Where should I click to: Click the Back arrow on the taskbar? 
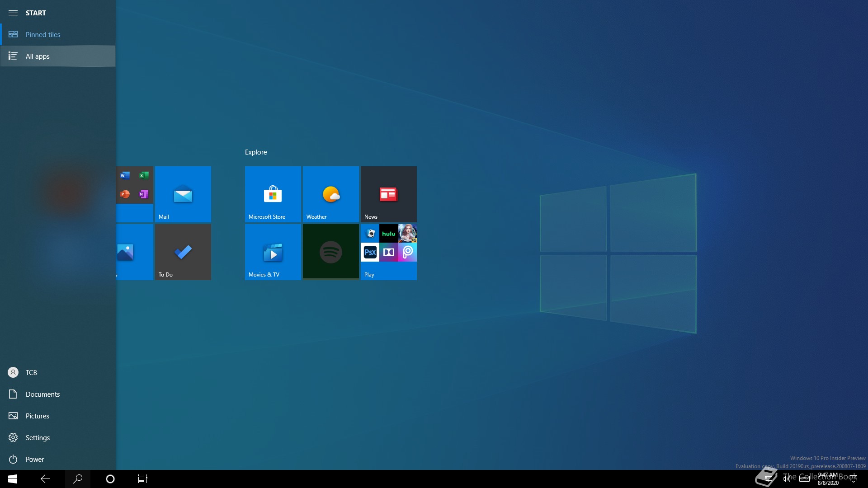click(45, 479)
